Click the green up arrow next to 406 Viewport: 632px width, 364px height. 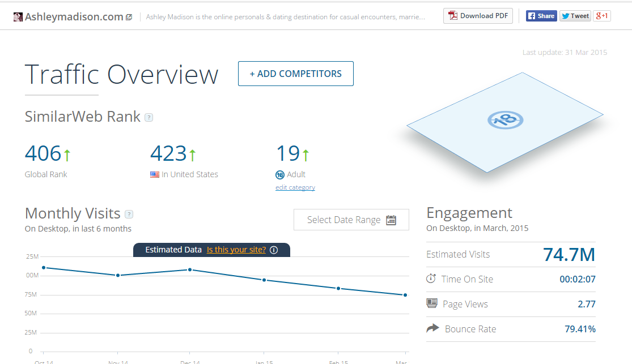coord(67,155)
